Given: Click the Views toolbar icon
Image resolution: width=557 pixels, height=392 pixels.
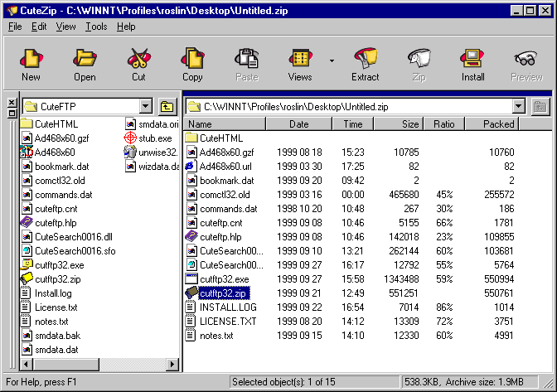Looking at the screenshot, I should tap(300, 59).
